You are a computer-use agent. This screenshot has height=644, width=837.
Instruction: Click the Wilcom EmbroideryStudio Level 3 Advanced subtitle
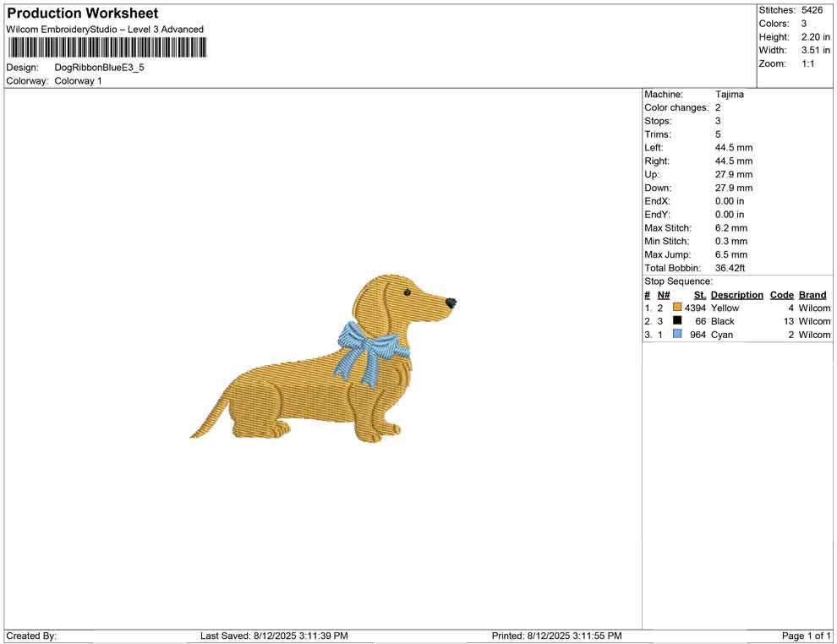tap(105, 28)
